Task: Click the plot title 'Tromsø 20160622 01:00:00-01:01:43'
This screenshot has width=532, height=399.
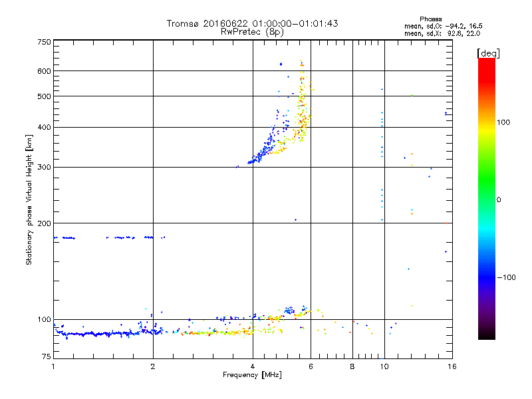Action: click(x=252, y=23)
